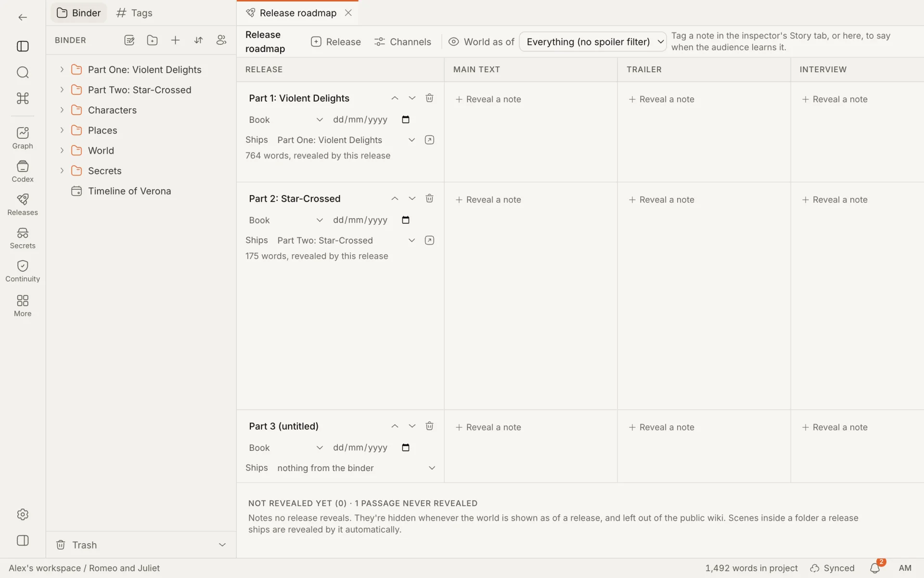Toggle the left sidebar panel icon
924x578 pixels.
(x=23, y=46)
